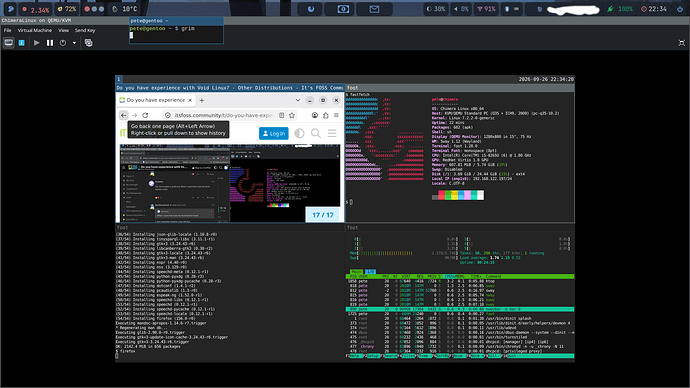690x388 pixels.
Task: Open forum search with the magnifier icon
Action: tap(316, 133)
